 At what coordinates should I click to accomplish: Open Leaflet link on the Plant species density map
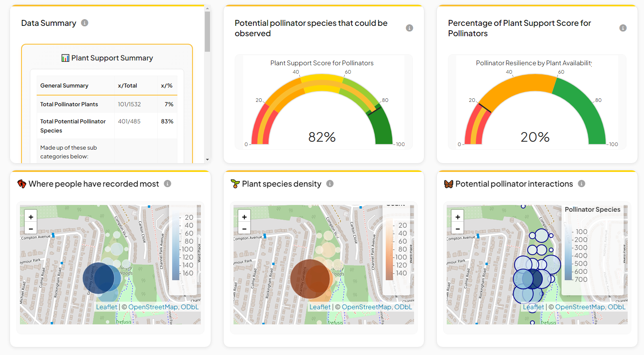coord(320,307)
